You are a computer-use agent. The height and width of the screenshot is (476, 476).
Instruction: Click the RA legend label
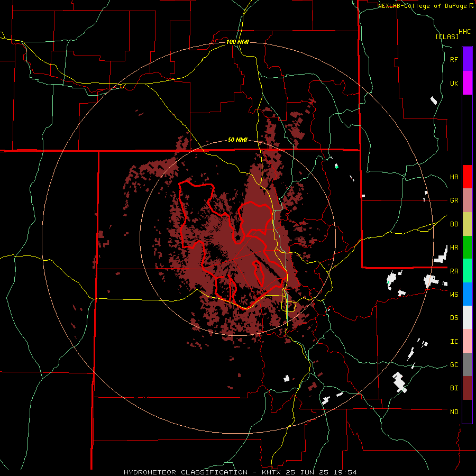tap(454, 271)
